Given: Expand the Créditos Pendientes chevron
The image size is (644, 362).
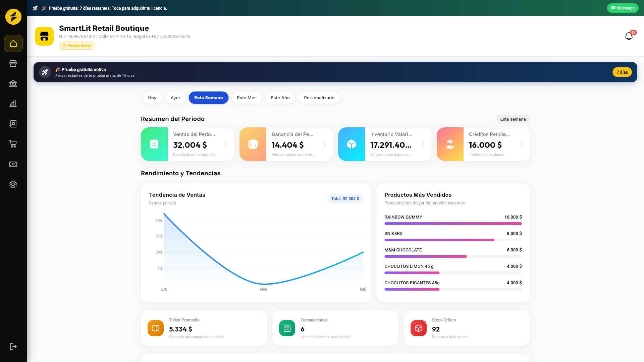Looking at the screenshot, I should pos(522,144).
